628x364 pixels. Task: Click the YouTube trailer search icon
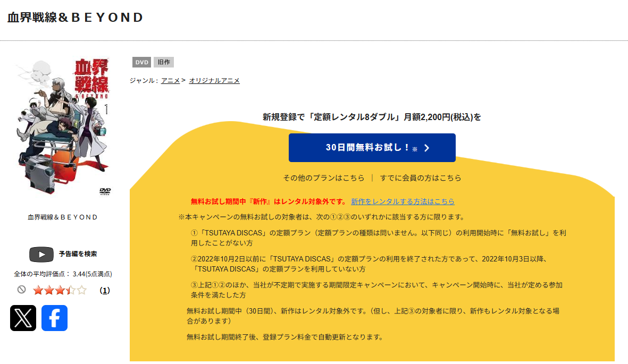41,255
